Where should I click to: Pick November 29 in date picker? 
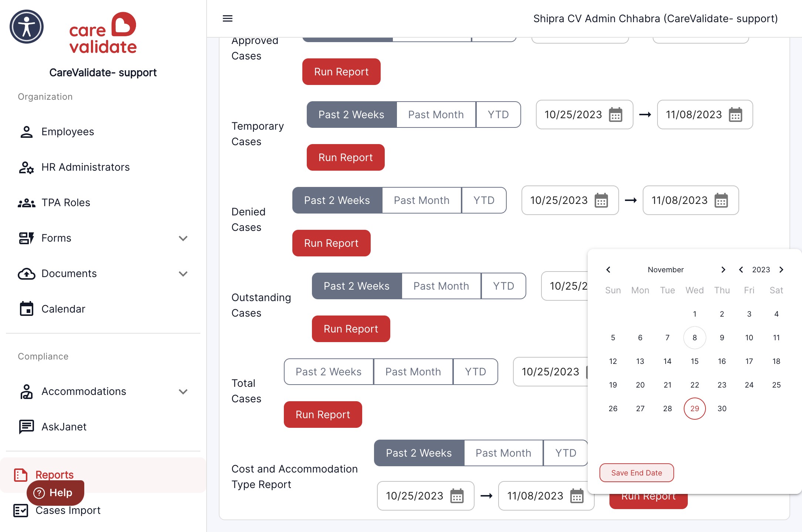(x=694, y=409)
